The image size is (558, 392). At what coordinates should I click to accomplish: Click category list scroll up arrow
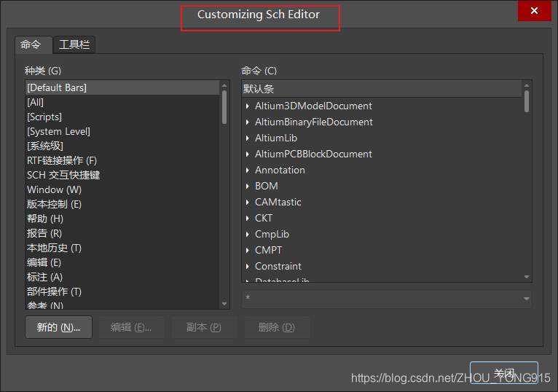tap(224, 85)
